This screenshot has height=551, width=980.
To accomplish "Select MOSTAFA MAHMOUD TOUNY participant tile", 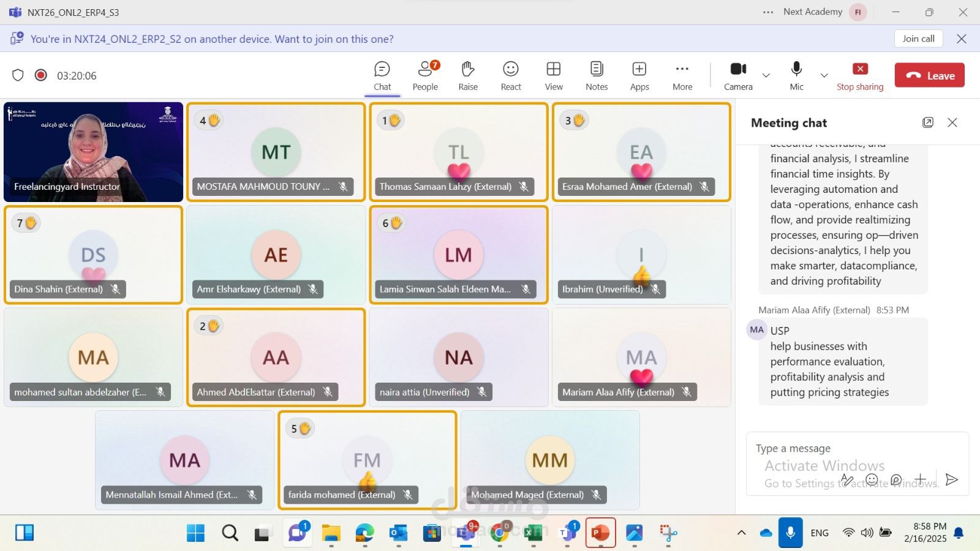I will [x=276, y=152].
